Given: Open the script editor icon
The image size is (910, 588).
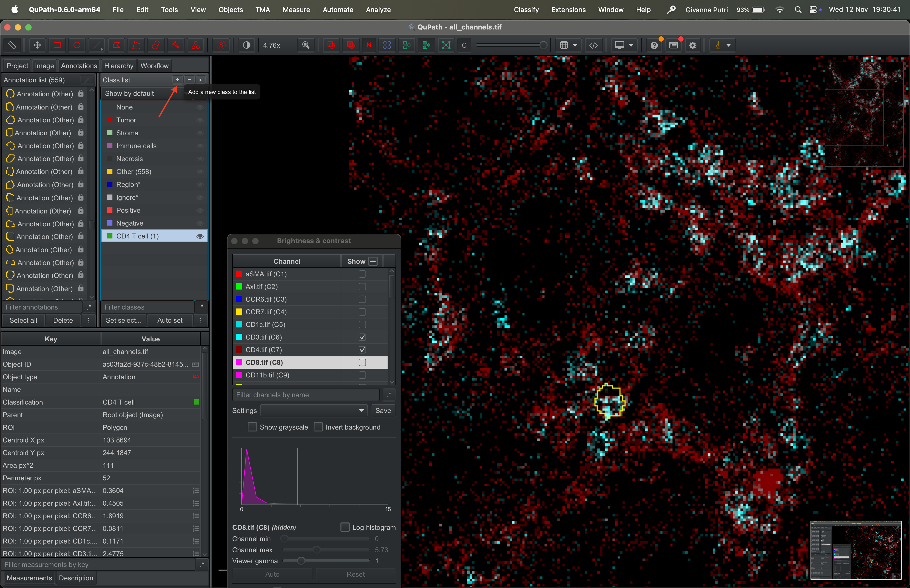Looking at the screenshot, I should pyautogui.click(x=594, y=45).
